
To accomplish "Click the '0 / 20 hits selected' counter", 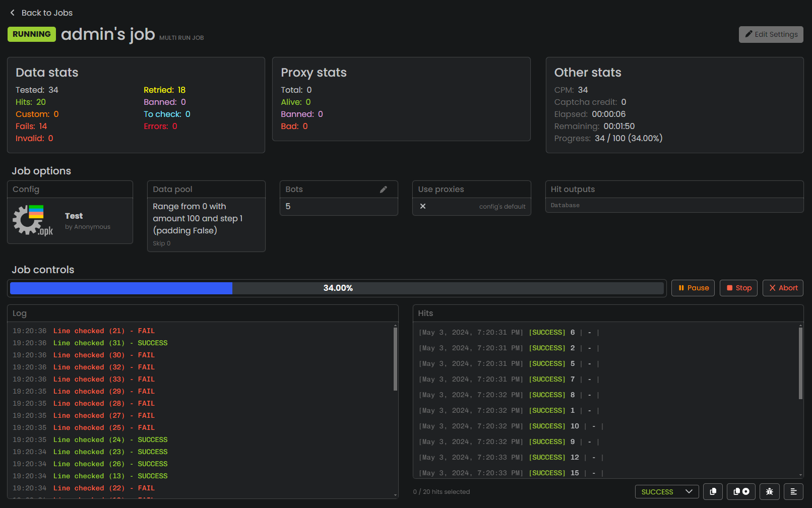I will tap(442, 492).
